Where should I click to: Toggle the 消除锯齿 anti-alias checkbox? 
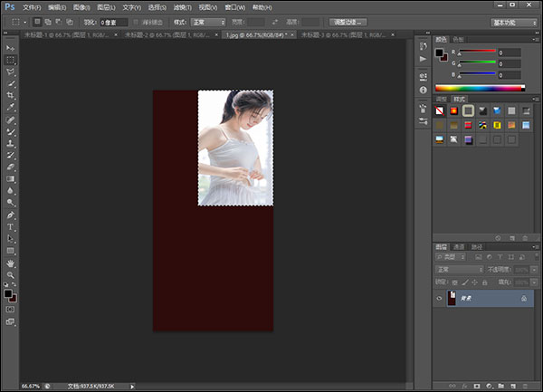pos(136,22)
